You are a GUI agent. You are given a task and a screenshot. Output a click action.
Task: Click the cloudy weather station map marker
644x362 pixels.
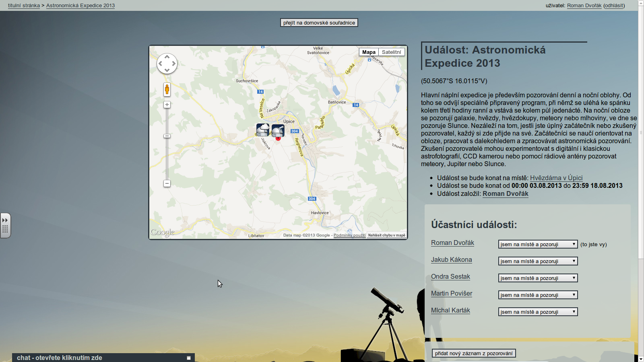tap(263, 130)
